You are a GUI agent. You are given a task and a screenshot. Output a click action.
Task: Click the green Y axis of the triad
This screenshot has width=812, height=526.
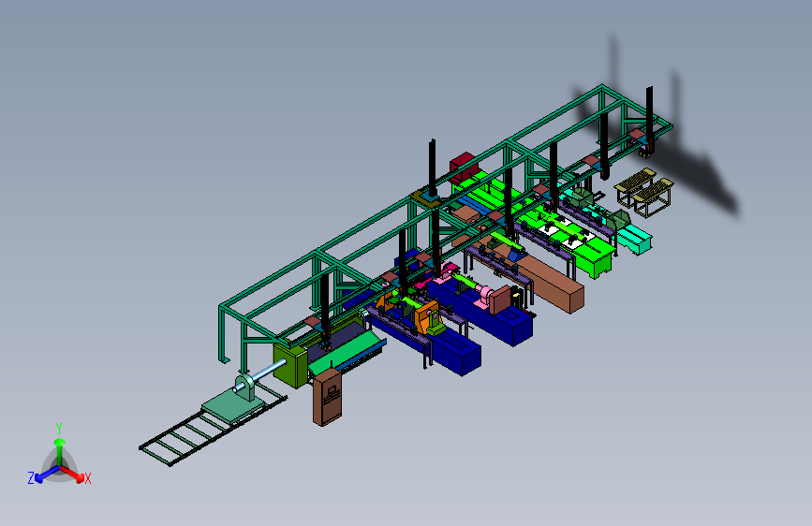[60, 450]
